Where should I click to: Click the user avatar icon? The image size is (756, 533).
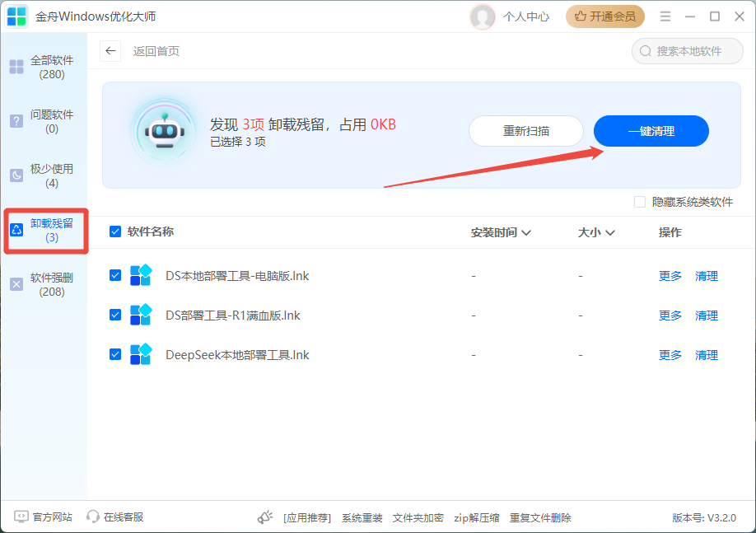pyautogui.click(x=482, y=16)
